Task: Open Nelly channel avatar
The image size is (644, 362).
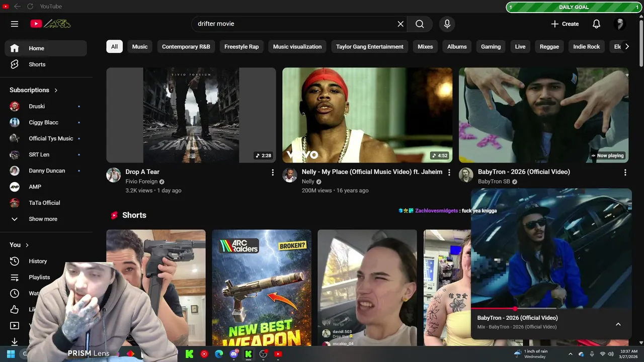Action: click(x=289, y=175)
